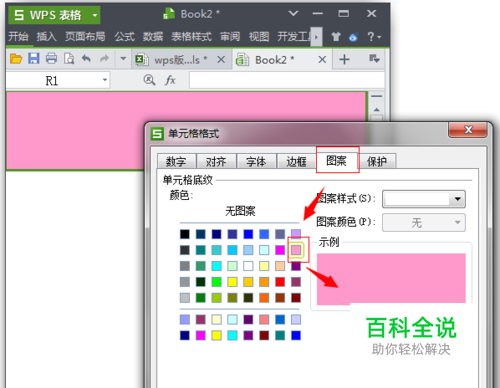Image resolution: width=500 pixels, height=388 pixels.
Task: Open the 视图 menu
Action: pyautogui.click(x=259, y=36)
